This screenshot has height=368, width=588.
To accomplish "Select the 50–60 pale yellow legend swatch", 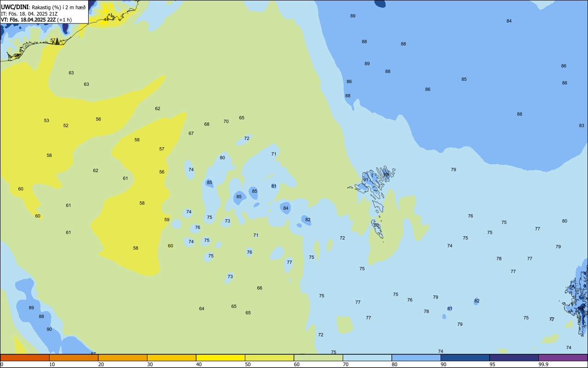I will pyautogui.click(x=269, y=357).
